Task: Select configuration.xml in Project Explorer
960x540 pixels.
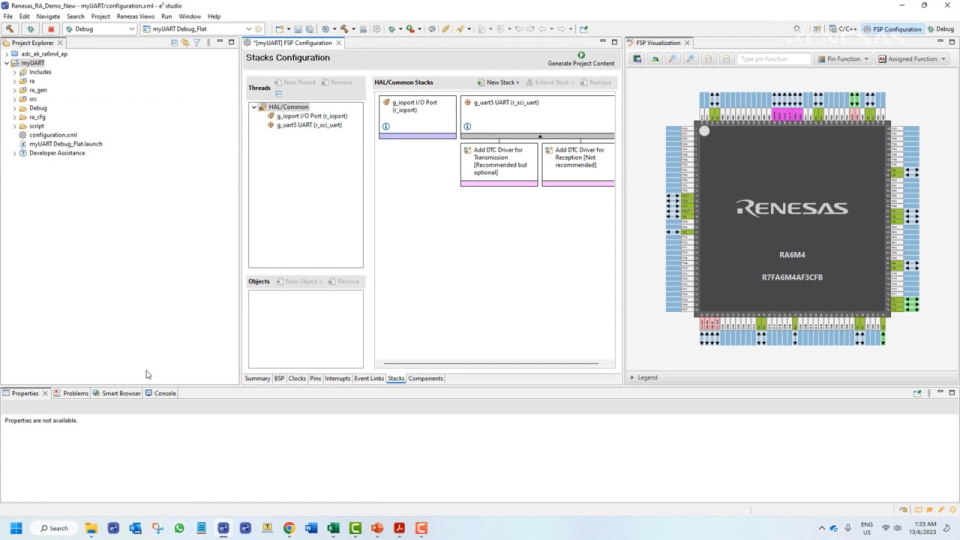Action: pyautogui.click(x=53, y=135)
